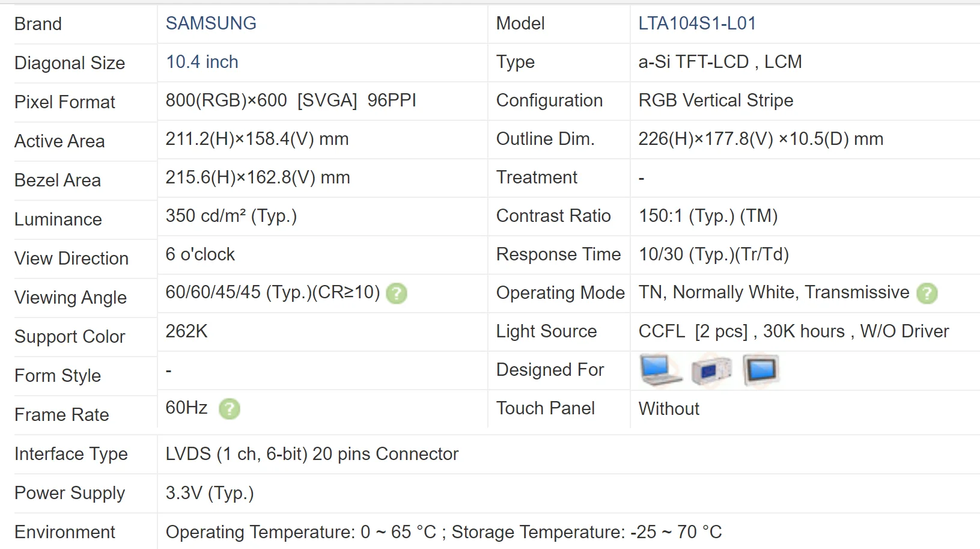Click the help icon beside Viewing Angle value
The image size is (980, 549).
(x=397, y=293)
